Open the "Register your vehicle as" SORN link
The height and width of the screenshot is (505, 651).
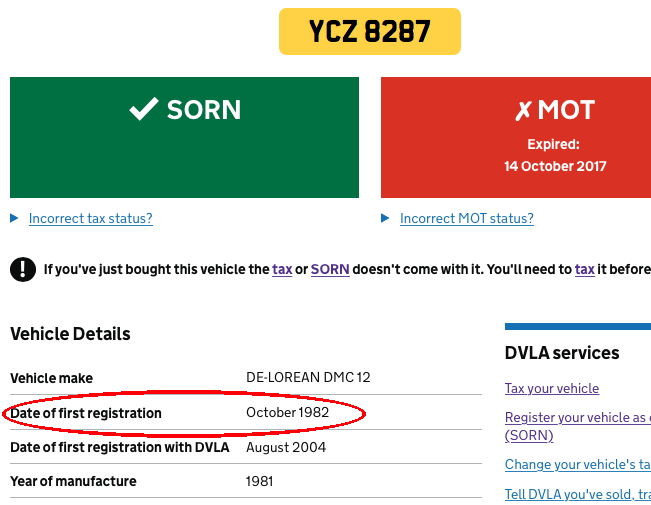576,417
